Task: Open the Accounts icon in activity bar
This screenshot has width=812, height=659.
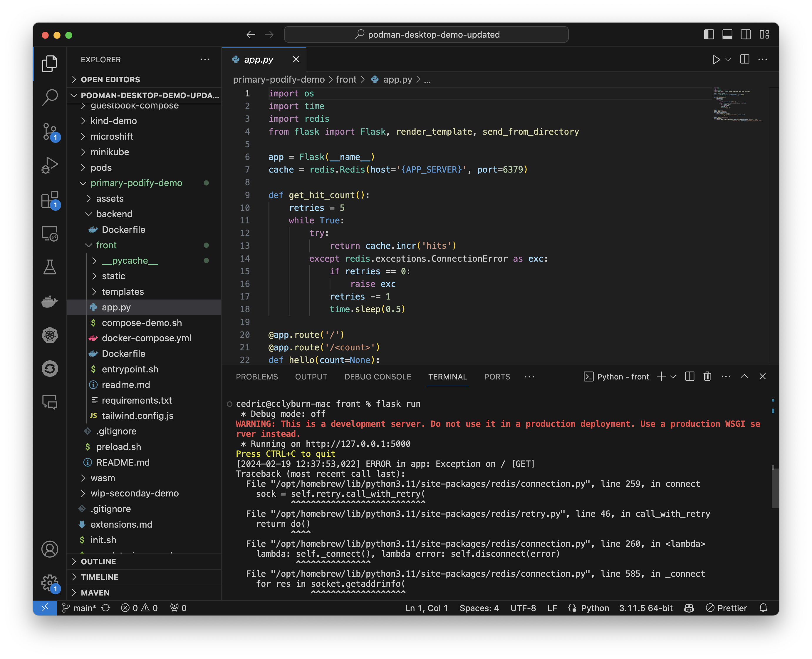Action: pos(50,549)
